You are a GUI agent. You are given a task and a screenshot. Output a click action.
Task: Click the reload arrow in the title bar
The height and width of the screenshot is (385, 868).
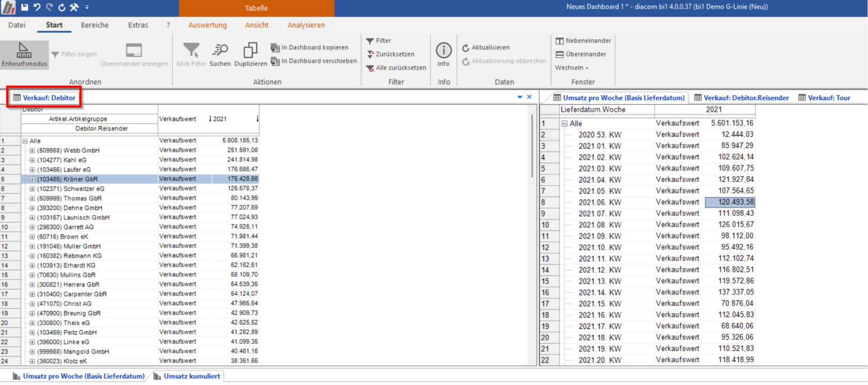pyautogui.click(x=61, y=7)
